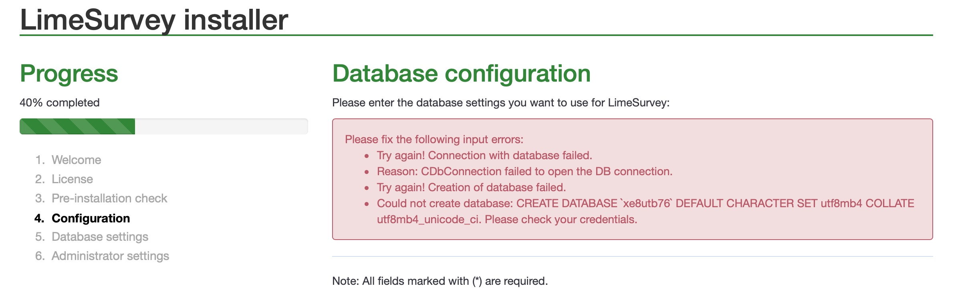980x292 pixels.
Task: Select the Configuration step
Action: (91, 218)
